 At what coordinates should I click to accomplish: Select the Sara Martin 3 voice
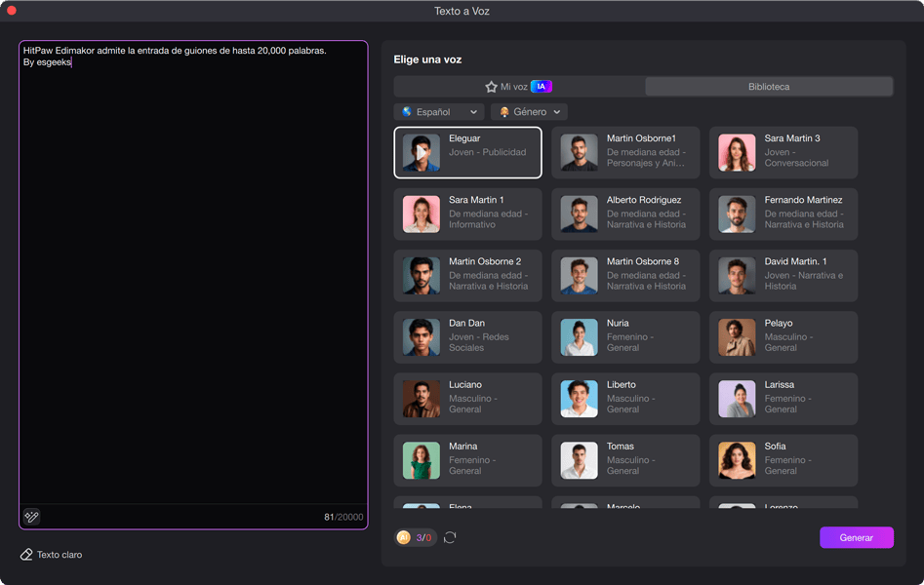pyautogui.click(x=783, y=152)
